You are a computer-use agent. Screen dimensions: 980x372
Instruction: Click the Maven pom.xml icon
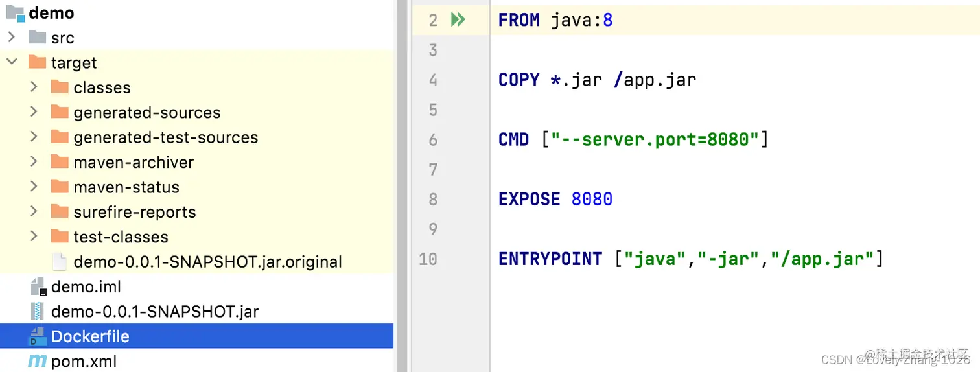tap(37, 362)
